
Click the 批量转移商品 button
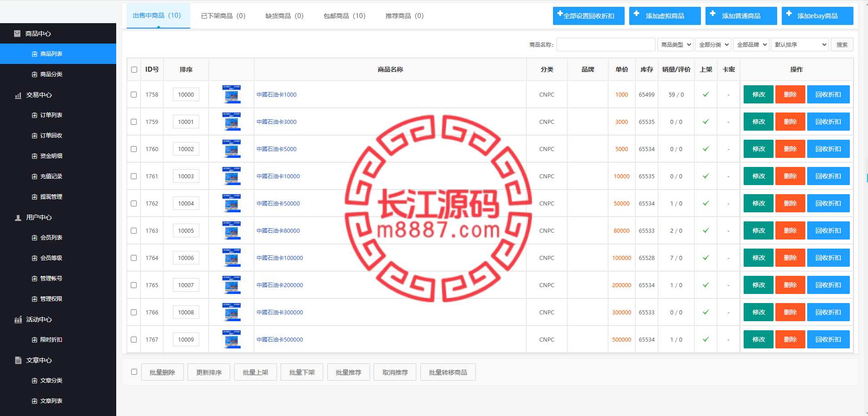click(448, 372)
